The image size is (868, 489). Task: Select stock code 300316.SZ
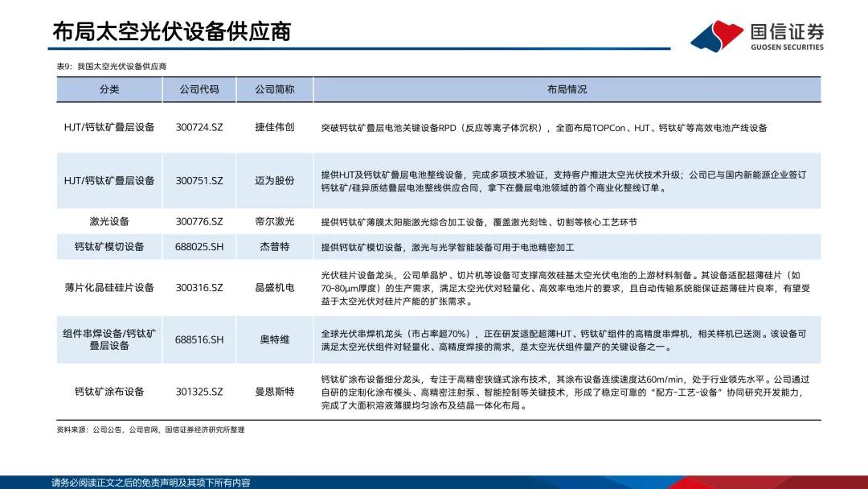[x=199, y=287]
